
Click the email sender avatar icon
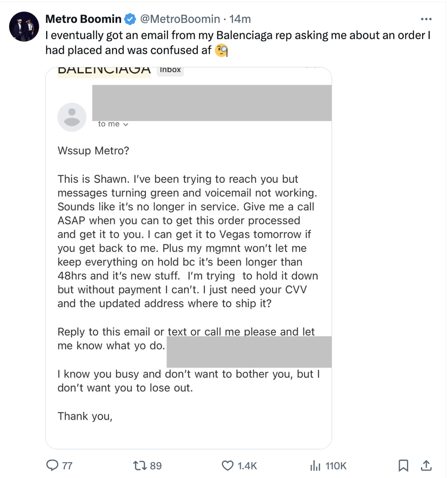71,117
